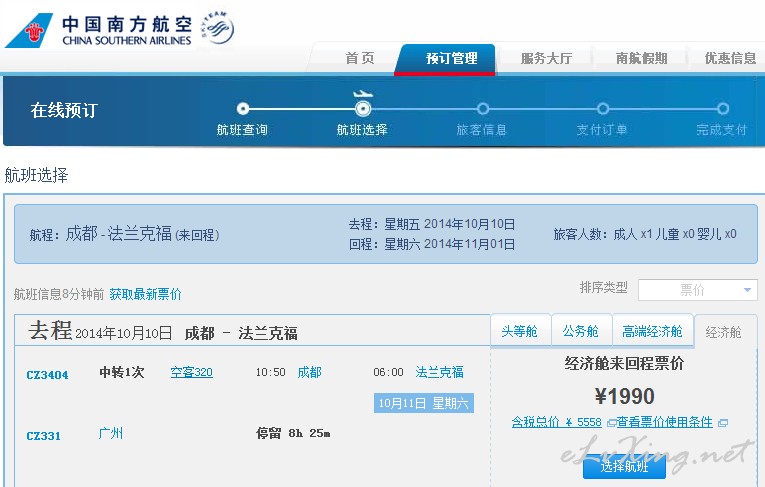Screen dimensions: 765x487
Task: Select the 公务舱 cabin tab
Action: [581, 331]
